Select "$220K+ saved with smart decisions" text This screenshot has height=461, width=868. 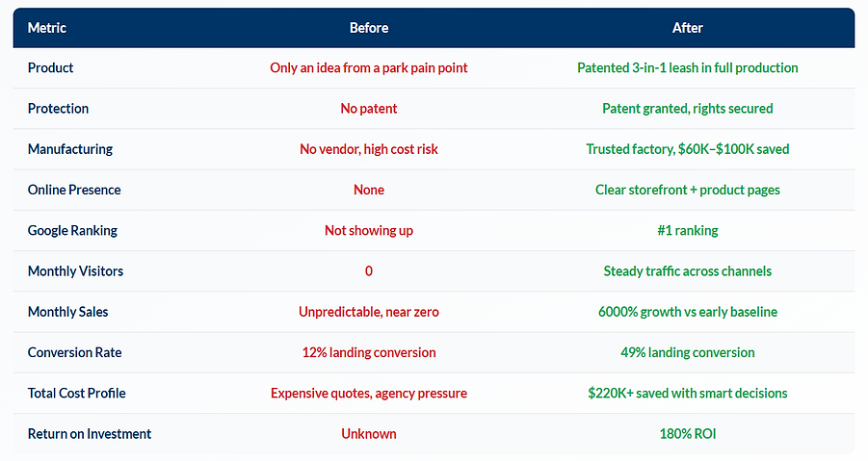point(687,393)
